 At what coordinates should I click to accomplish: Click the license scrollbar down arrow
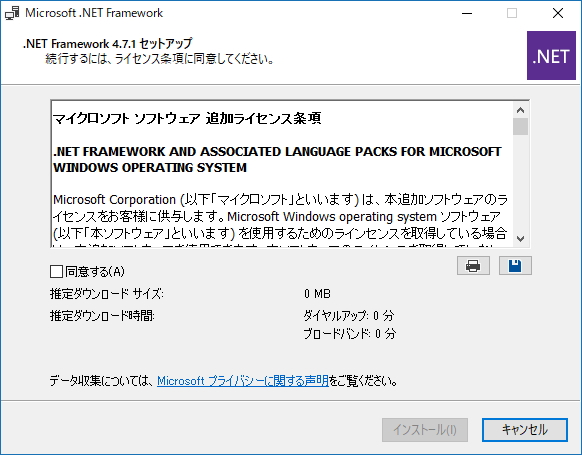[520, 239]
